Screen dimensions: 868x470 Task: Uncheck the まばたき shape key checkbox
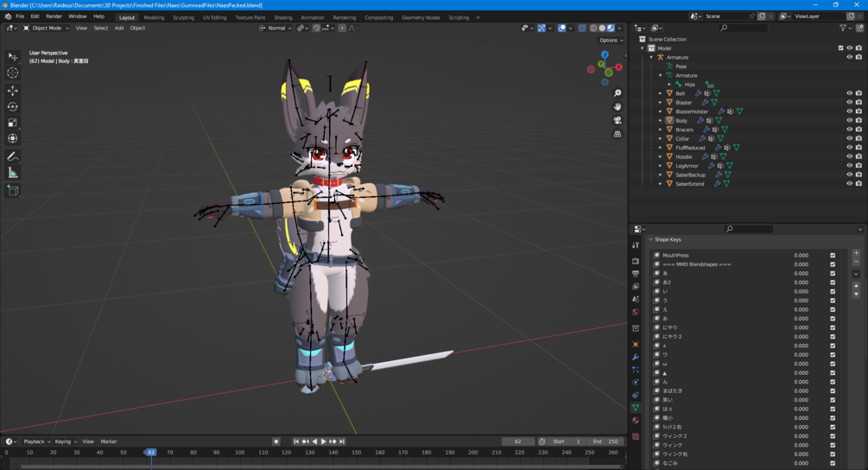(x=833, y=391)
